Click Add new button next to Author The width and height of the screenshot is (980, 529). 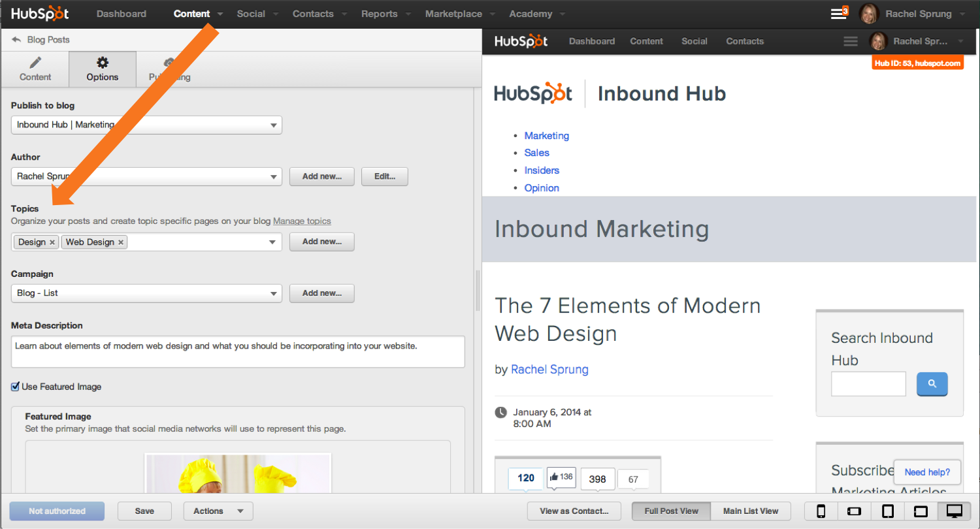click(322, 176)
